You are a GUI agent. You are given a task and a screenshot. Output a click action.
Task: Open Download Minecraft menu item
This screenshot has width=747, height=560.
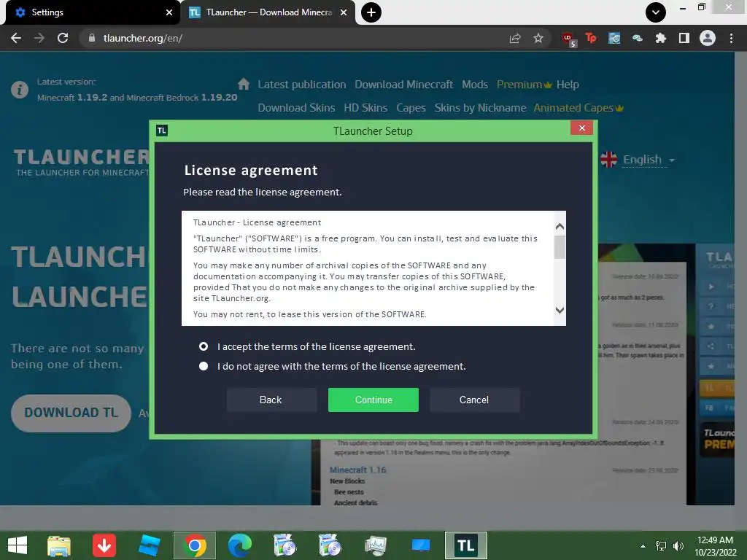[x=403, y=85]
